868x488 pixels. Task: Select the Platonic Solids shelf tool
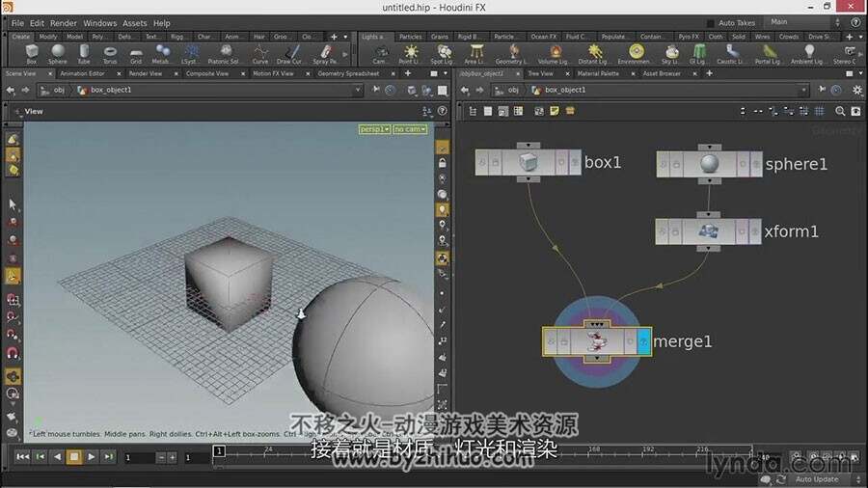224,54
